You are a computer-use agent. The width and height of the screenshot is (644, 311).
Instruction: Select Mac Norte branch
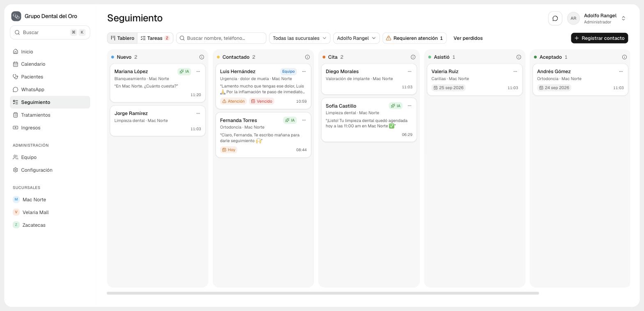coord(50,200)
